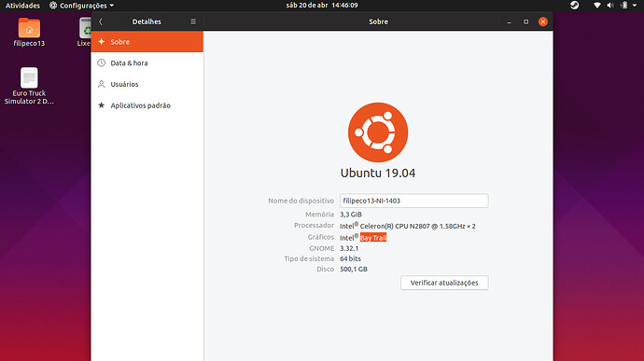Open the clock calendar dropdown

[x=322, y=6]
